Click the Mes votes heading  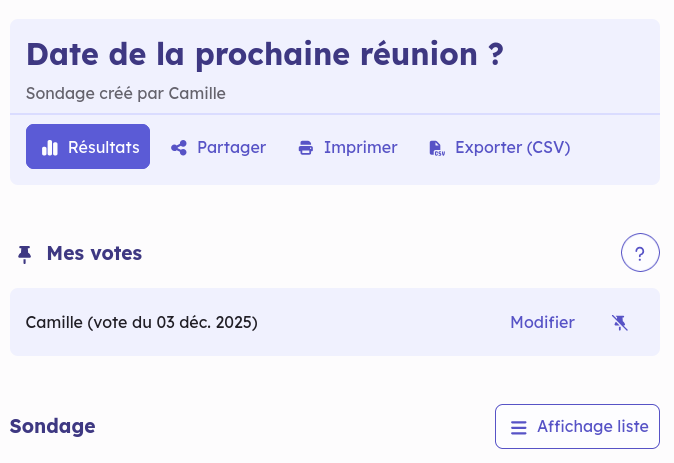[94, 253]
